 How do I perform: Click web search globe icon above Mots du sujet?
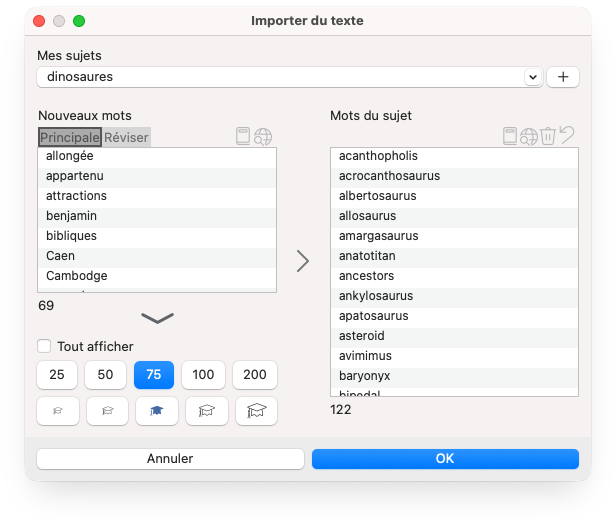529,136
